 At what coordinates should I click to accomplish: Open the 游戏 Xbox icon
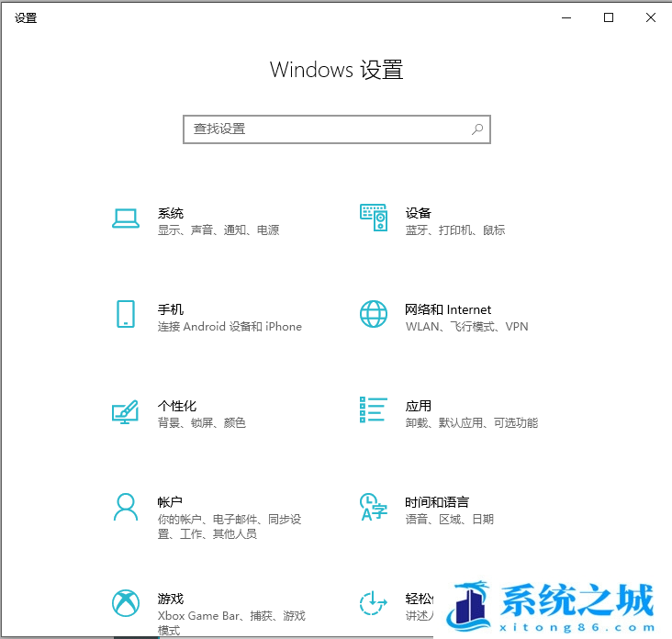[x=126, y=603]
